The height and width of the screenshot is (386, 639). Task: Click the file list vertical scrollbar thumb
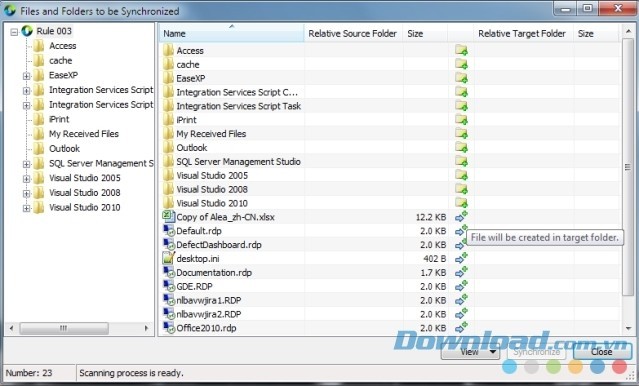pyautogui.click(x=628, y=166)
